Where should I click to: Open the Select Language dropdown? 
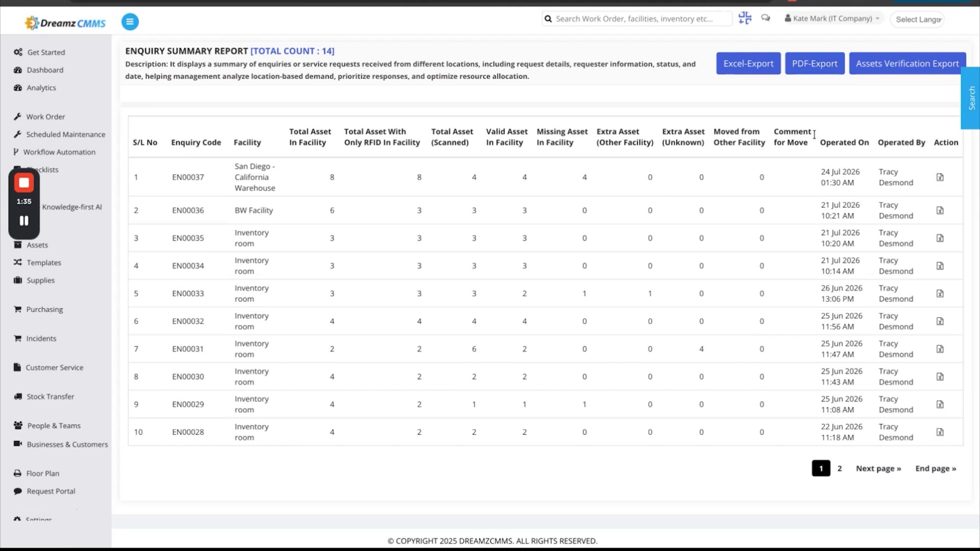pos(917,19)
